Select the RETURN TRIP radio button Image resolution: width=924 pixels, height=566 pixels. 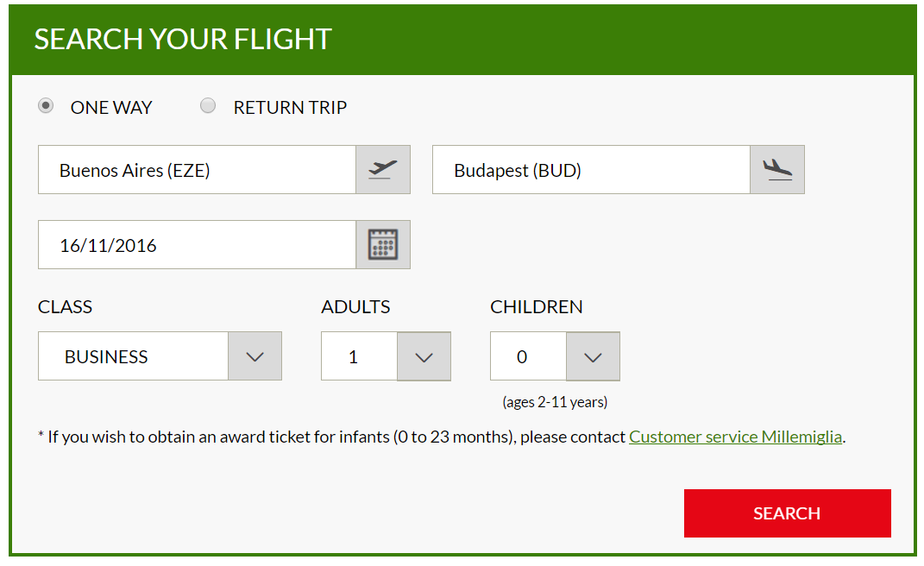coord(208,106)
